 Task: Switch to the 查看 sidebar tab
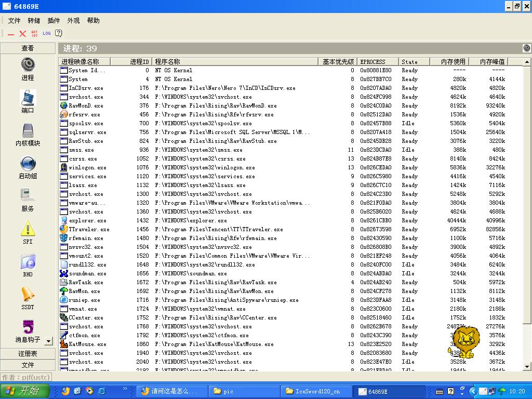[x=28, y=48]
